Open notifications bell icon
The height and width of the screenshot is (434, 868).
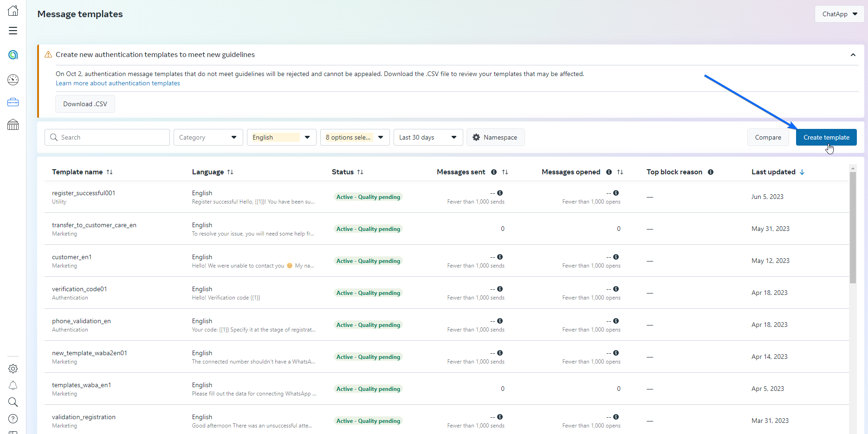[x=13, y=385]
